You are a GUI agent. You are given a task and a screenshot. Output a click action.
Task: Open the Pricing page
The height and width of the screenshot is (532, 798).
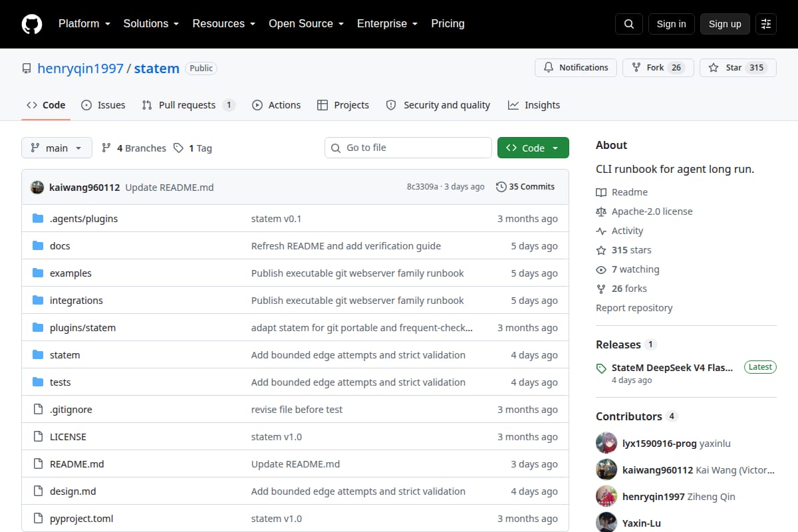448,24
